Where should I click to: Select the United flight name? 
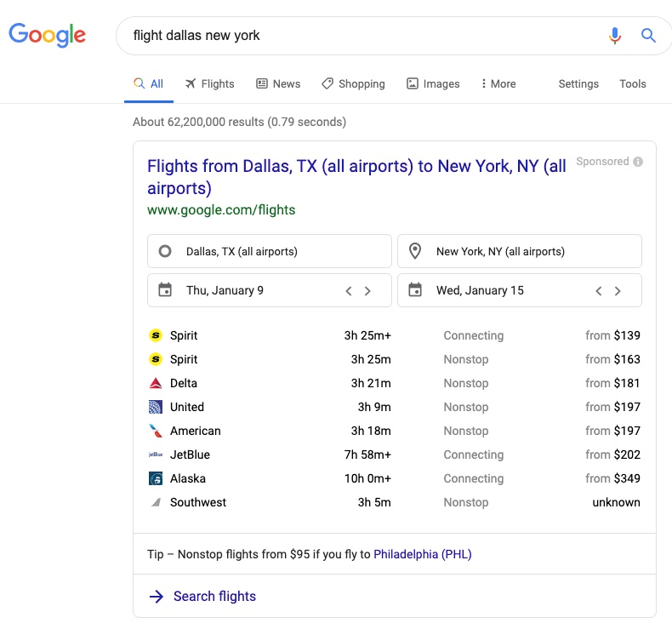coord(187,407)
